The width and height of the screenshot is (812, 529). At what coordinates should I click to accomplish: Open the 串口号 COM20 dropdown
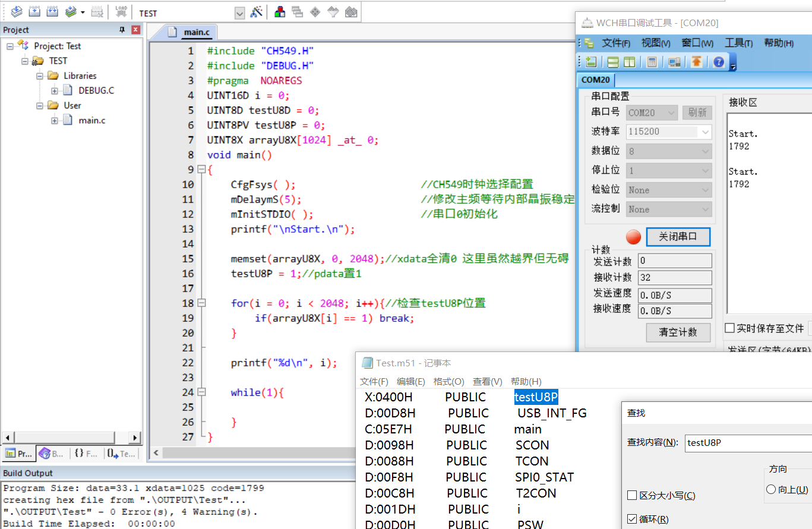point(653,113)
